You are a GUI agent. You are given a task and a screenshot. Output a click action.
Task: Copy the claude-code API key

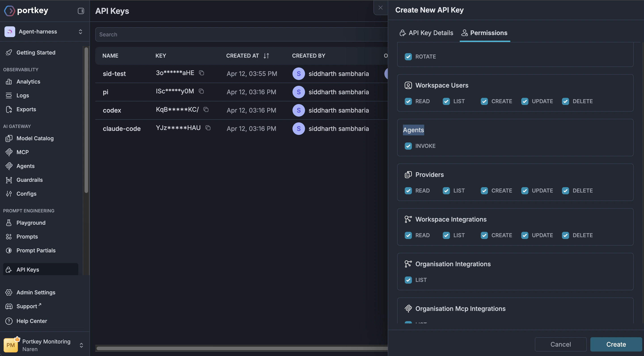[208, 128]
